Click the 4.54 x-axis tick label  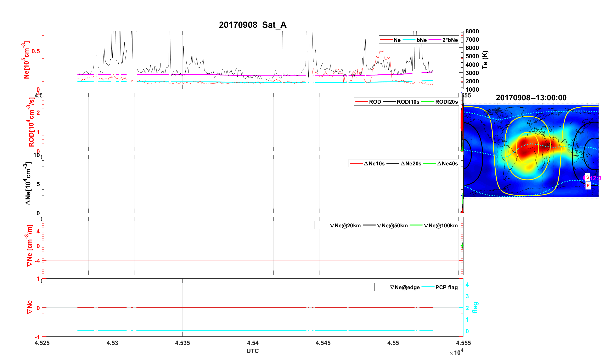click(x=252, y=343)
